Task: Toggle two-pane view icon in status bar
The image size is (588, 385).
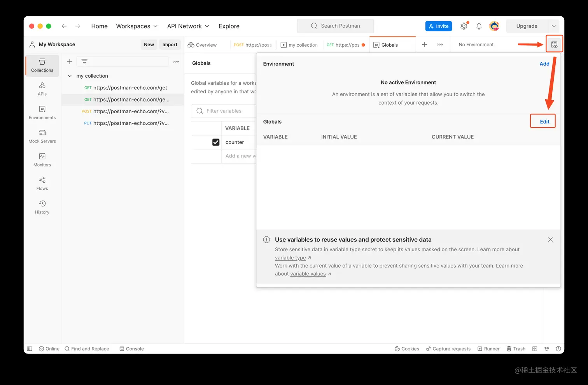Action: pyautogui.click(x=535, y=349)
